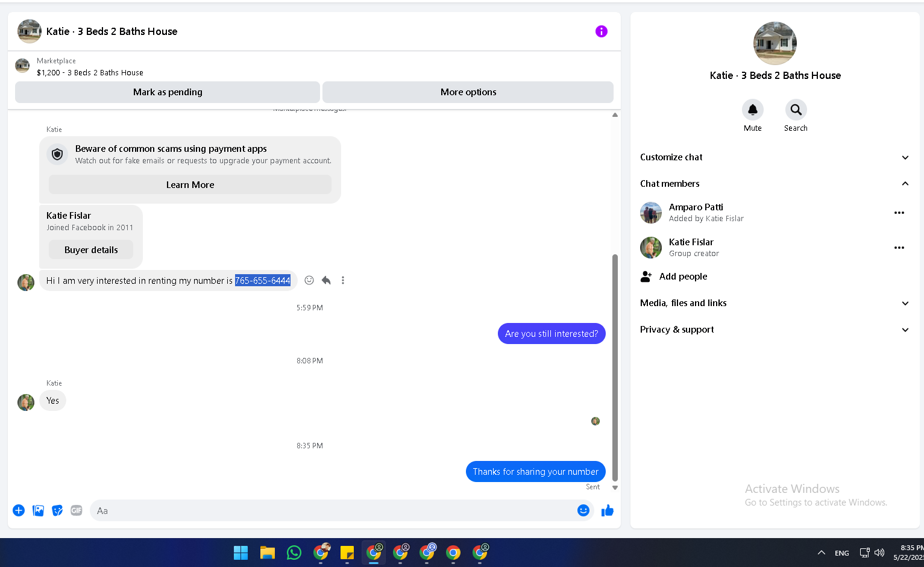Click Learn More about payment scams
This screenshot has width=924, height=567.
click(190, 185)
